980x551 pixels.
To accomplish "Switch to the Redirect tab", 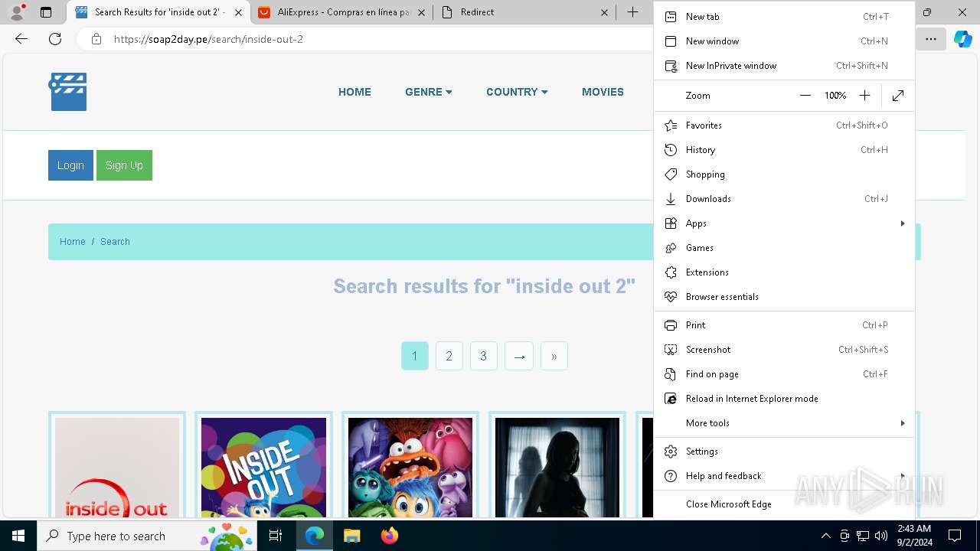I will tap(524, 12).
